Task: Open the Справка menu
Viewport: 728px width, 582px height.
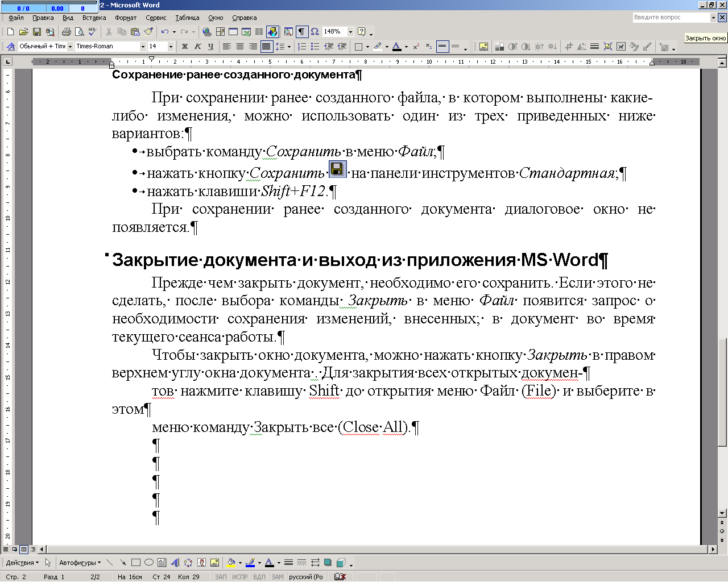Action: [x=244, y=18]
